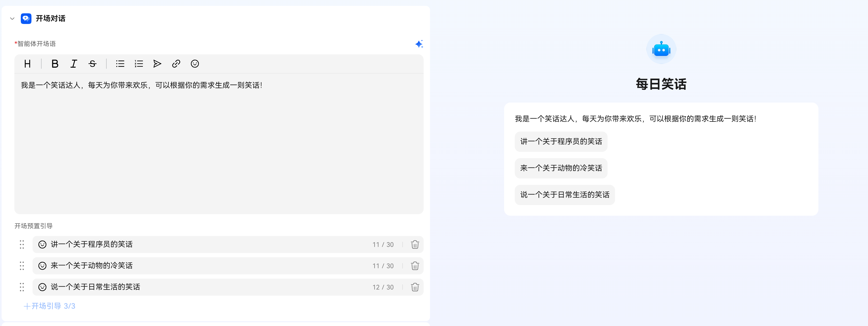868x326 pixels.
Task: Click preview suggestion 讲一个关于程序员的笑话
Action: click(561, 141)
